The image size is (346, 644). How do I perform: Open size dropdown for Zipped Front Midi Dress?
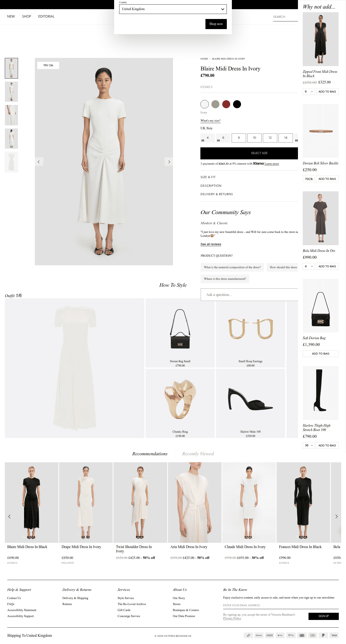click(309, 92)
